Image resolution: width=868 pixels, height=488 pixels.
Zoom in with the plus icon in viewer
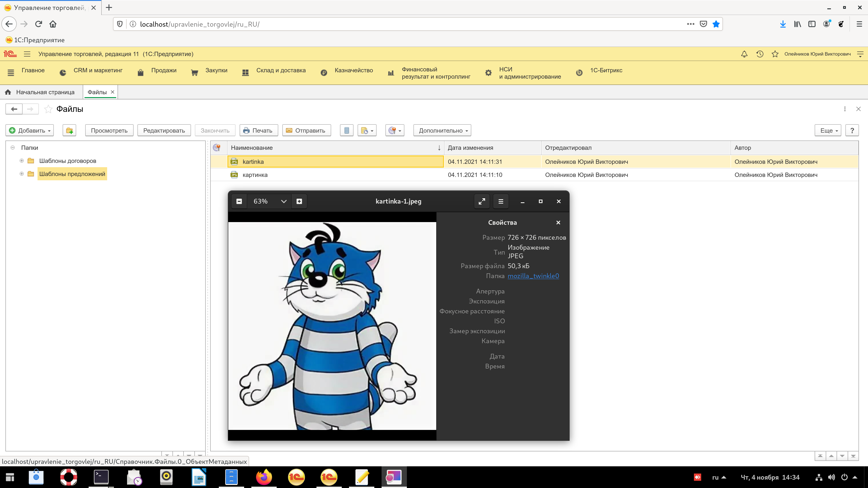pyautogui.click(x=299, y=201)
